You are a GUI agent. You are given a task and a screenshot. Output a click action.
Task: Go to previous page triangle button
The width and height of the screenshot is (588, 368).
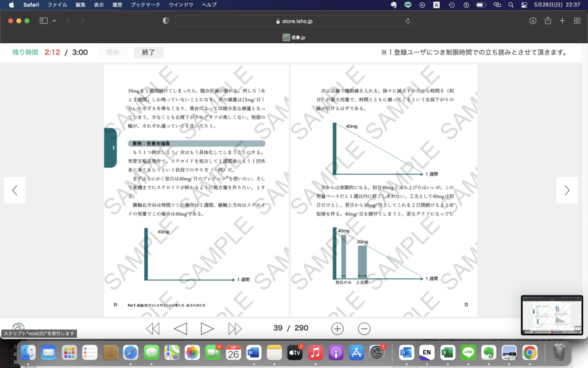(180, 328)
